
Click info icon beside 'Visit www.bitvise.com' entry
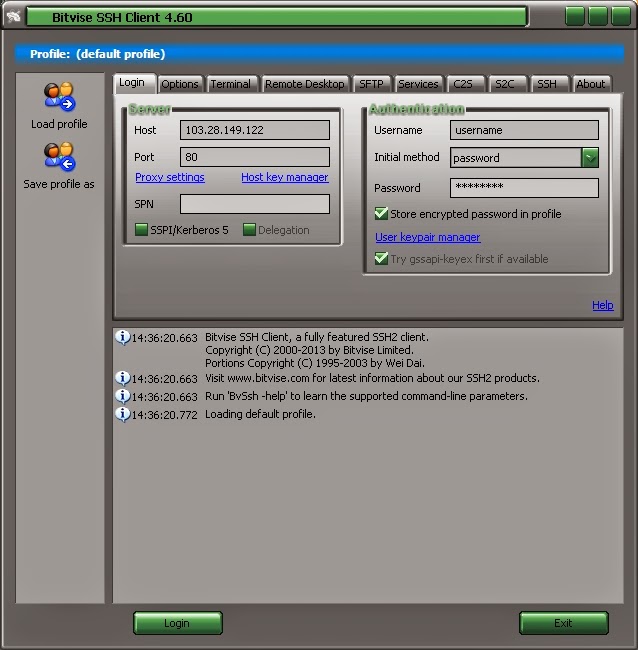pyautogui.click(x=122, y=378)
